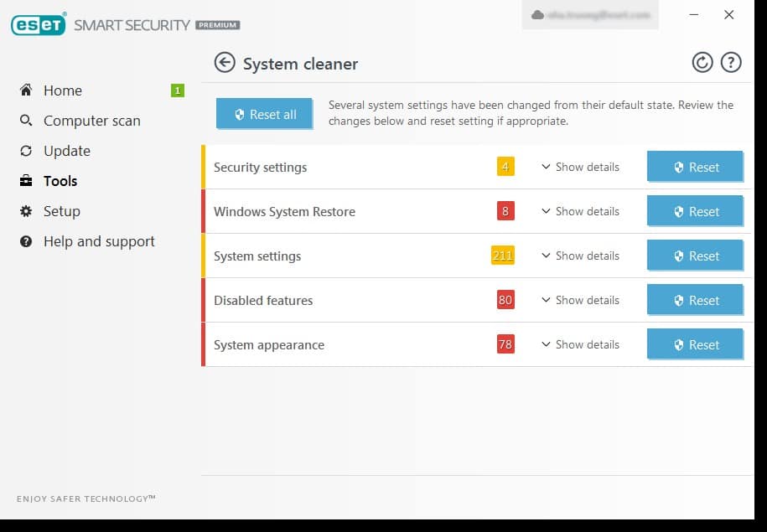Click the Computer scan magnifier icon
The image size is (767, 532).
pos(26,121)
